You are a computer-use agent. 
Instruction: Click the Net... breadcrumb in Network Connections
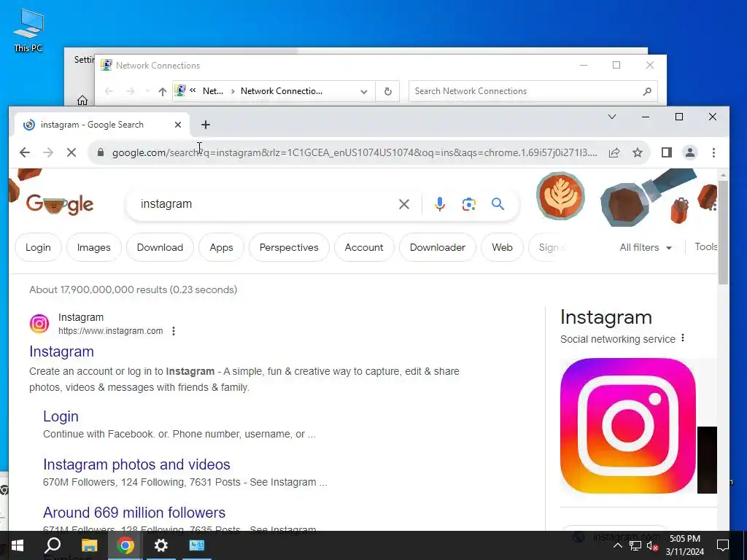pos(212,91)
